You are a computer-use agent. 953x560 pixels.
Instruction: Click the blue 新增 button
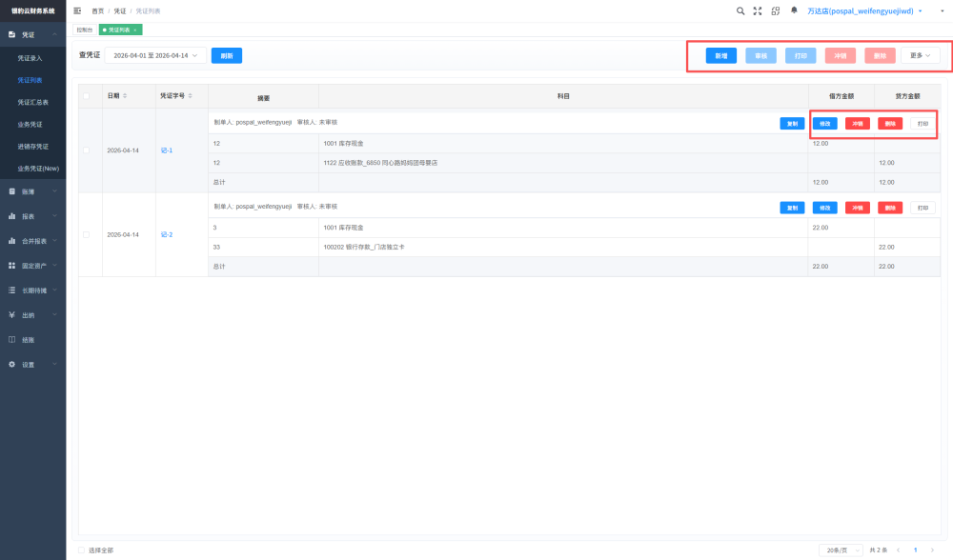point(720,55)
